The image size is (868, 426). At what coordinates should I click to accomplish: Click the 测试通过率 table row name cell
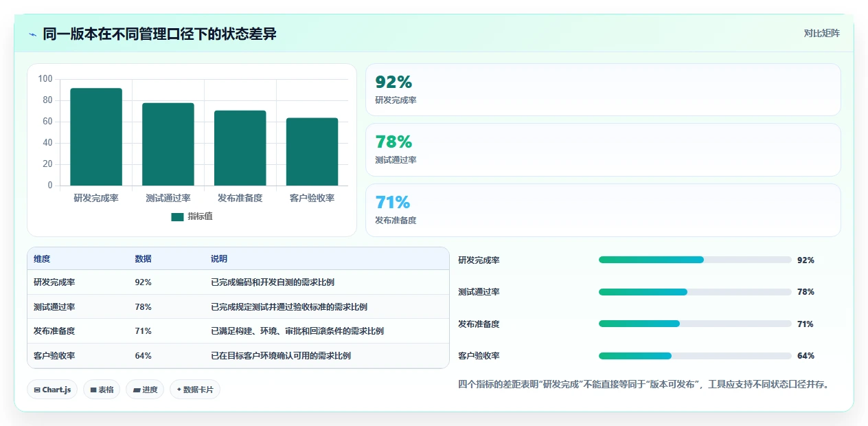pos(54,307)
